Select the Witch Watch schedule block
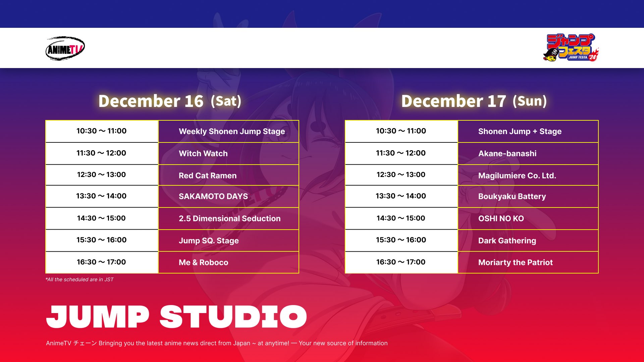 (x=229, y=153)
